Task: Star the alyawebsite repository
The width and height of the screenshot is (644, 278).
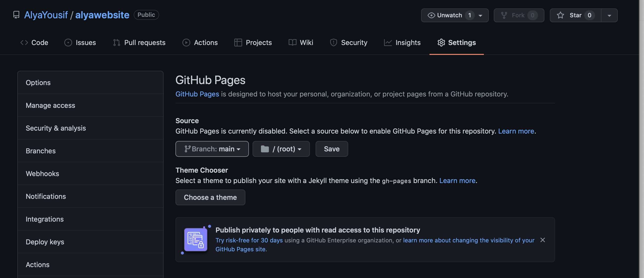Action: pyautogui.click(x=575, y=15)
